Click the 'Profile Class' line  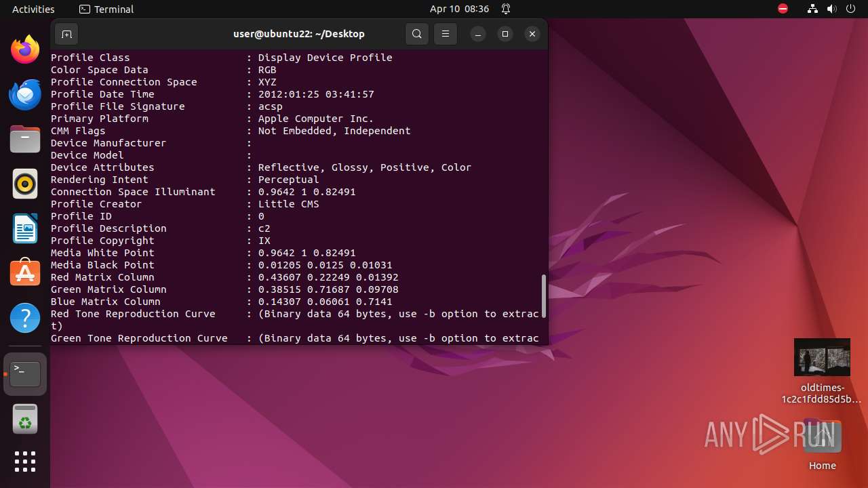coord(222,58)
